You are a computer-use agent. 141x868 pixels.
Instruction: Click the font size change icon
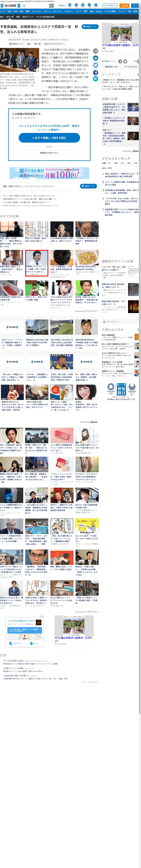[96, 51]
